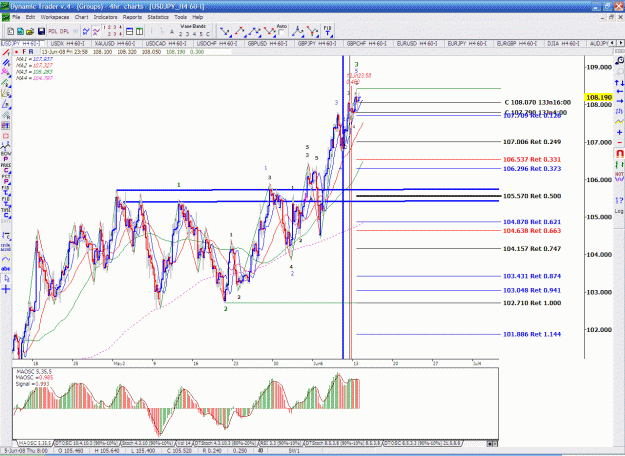
Task: Click the purple zigzag indicator icon
Action: pyautogui.click(x=96, y=31)
